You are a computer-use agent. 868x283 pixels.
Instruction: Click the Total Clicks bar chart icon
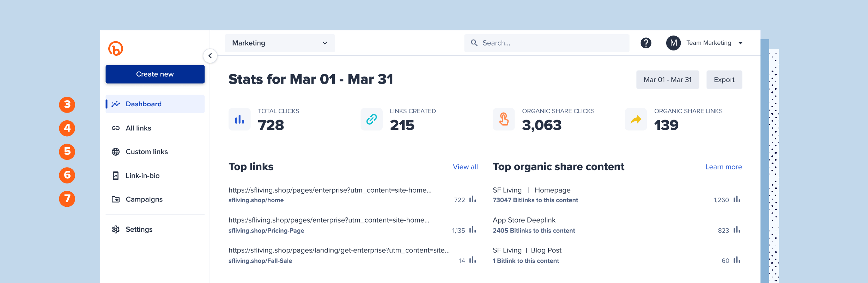coord(239,120)
